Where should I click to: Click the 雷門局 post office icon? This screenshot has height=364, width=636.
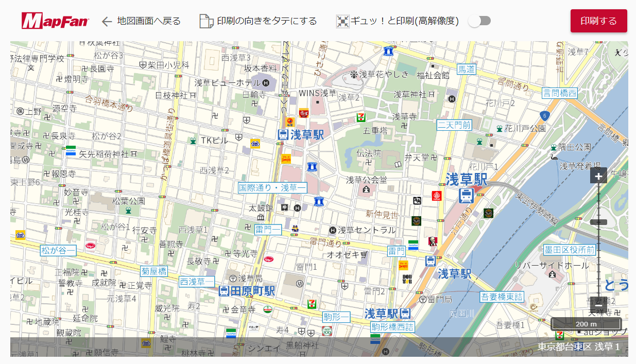(423, 299)
